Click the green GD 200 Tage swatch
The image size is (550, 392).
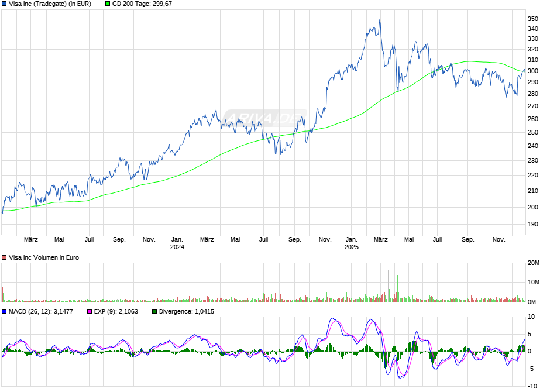[x=108, y=4]
